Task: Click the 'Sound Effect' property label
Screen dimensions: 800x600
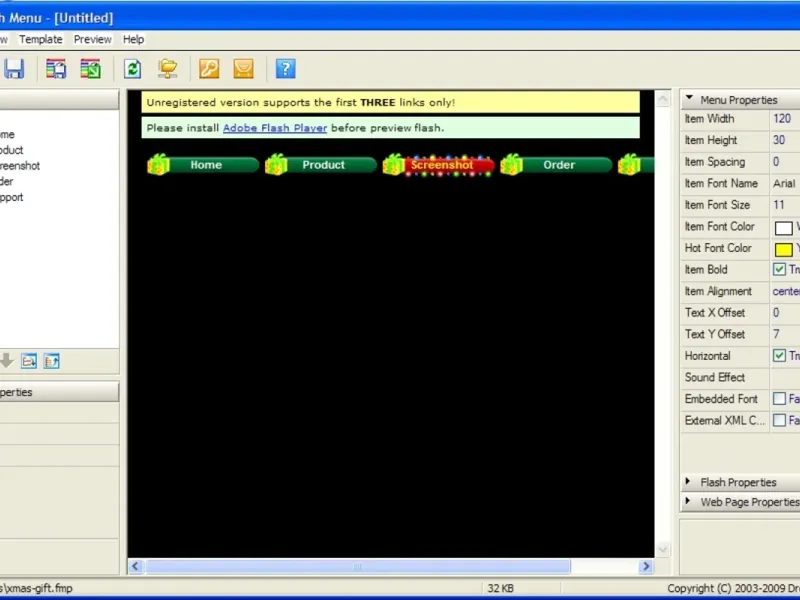Action: click(x=714, y=377)
